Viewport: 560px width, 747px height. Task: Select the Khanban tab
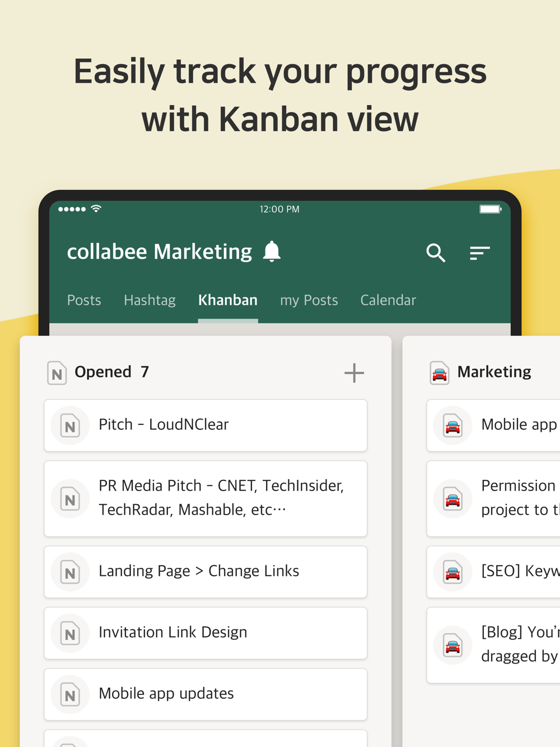tap(228, 300)
